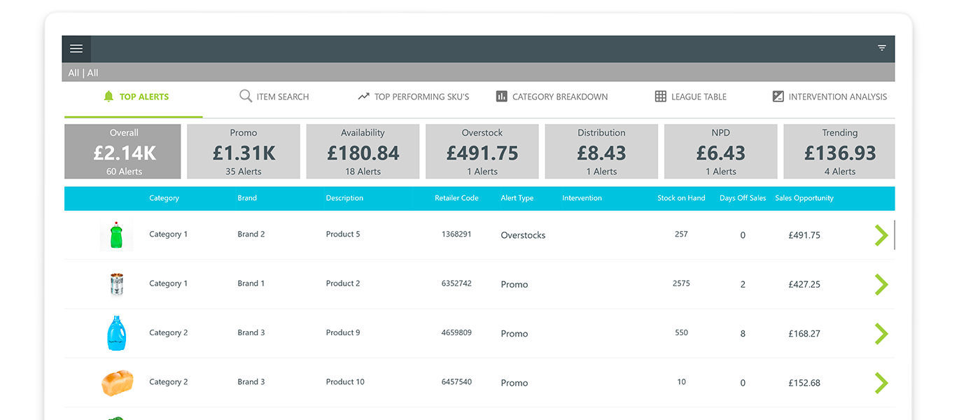Select the Availability £180.84 tile
Image resolution: width=980 pixels, height=420 pixels.
click(363, 152)
